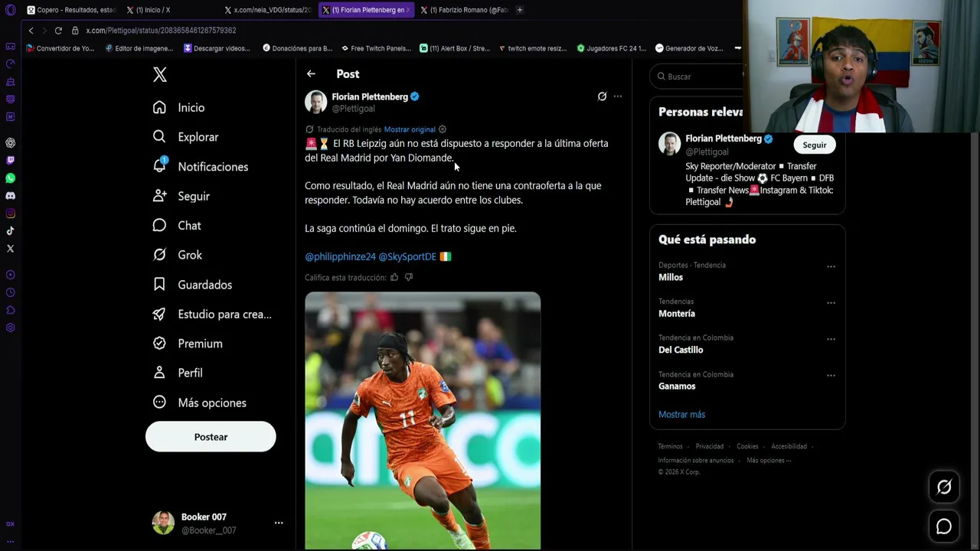The image size is (980, 551).
Task: Go back in browser history
Action: click(x=31, y=31)
